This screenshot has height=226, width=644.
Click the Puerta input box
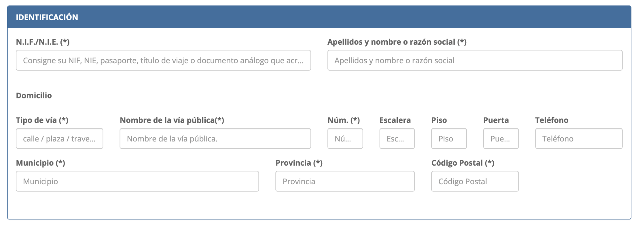click(x=501, y=139)
